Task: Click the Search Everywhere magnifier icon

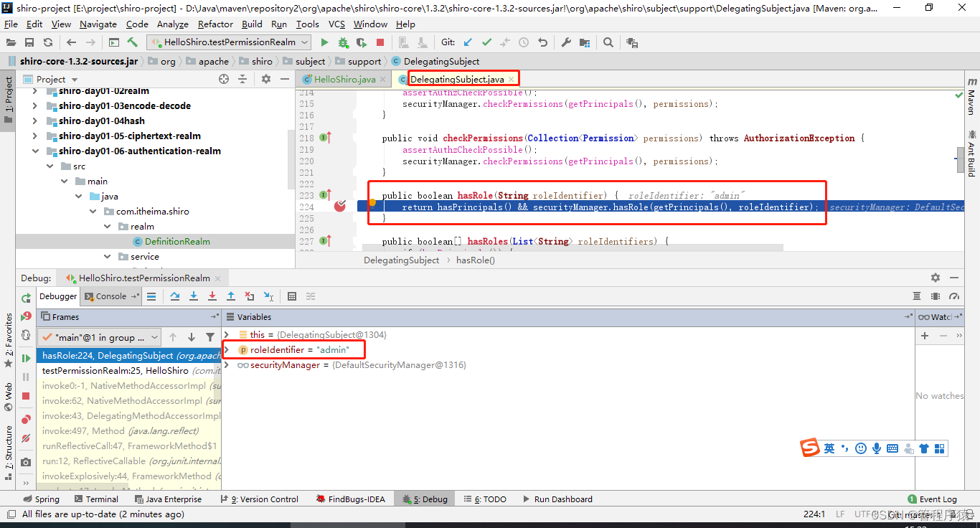Action: [608, 43]
